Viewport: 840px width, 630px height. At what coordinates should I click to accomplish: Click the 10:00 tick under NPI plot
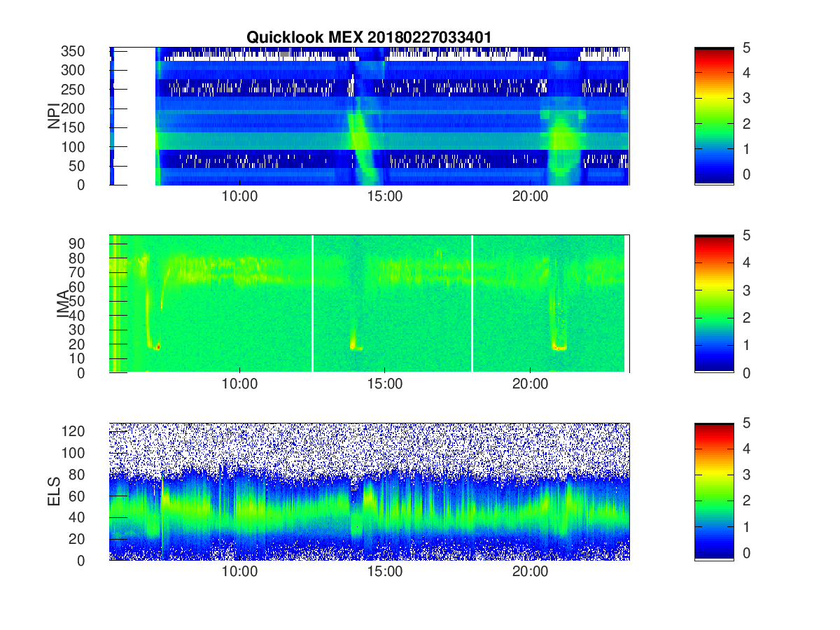pyautogui.click(x=239, y=197)
